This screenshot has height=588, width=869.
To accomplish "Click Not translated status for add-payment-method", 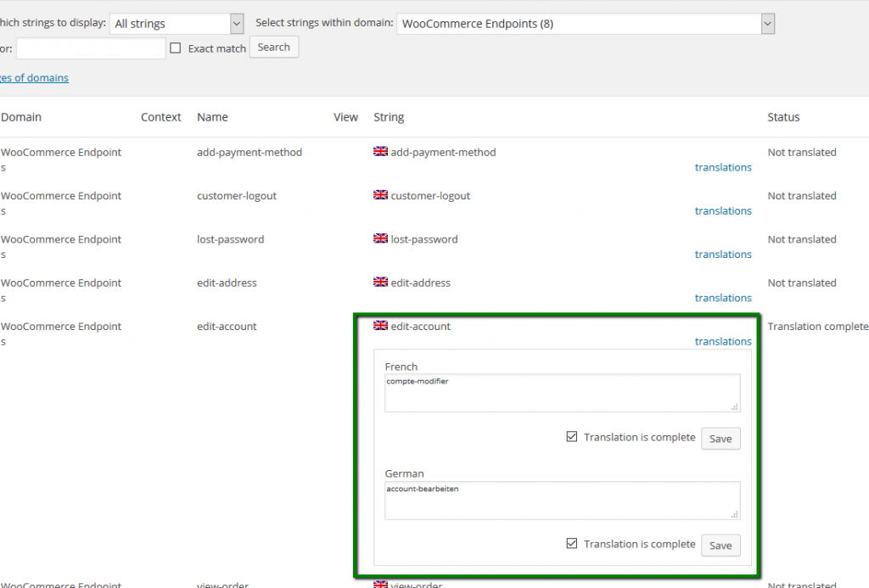I will (x=802, y=152).
